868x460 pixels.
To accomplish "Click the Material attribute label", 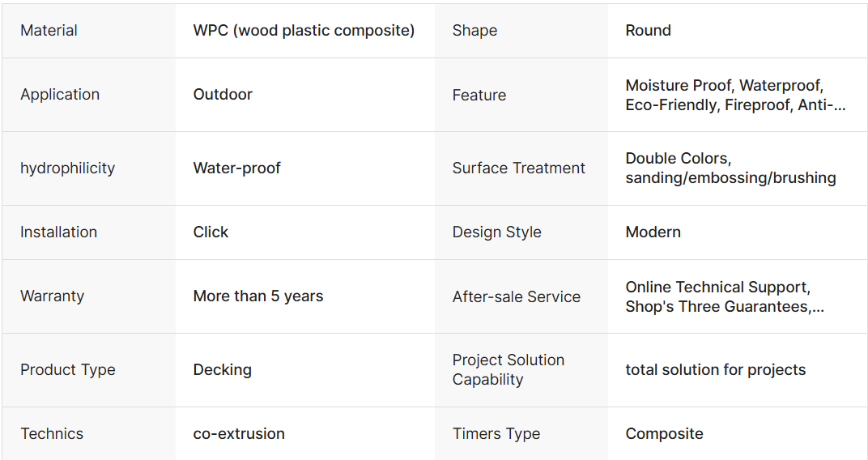I will click(x=49, y=31).
